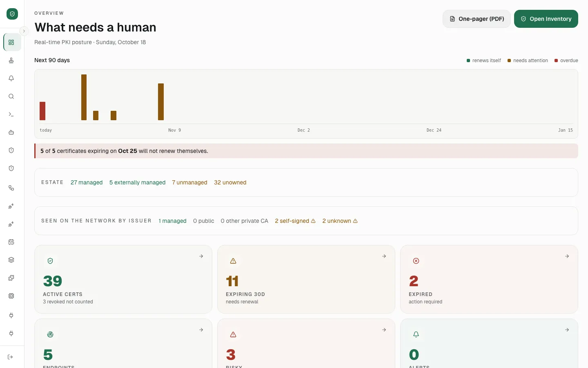Download the One-pager (PDF)

point(477,19)
